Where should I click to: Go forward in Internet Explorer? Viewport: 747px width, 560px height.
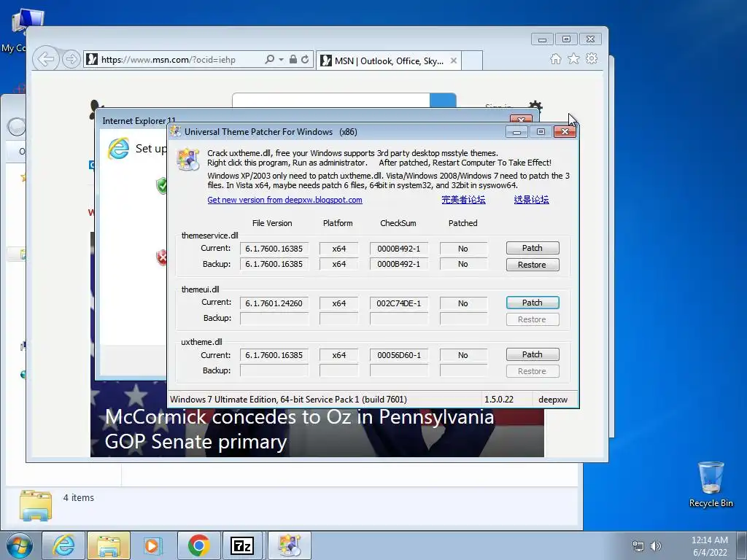coord(71,60)
